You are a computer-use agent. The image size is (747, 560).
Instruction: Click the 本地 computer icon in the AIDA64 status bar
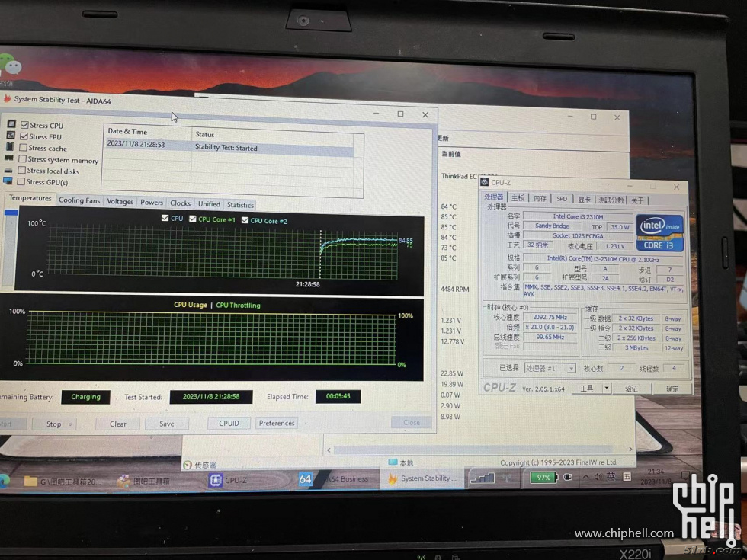tap(393, 462)
